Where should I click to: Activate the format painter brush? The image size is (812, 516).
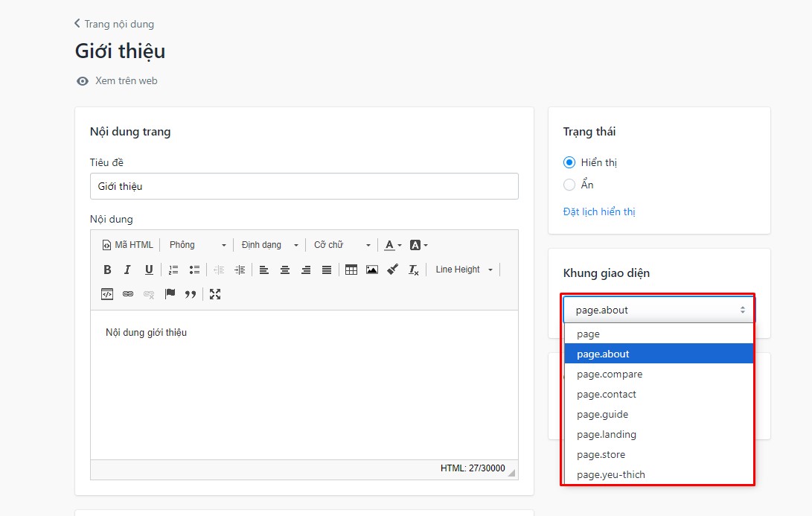pyautogui.click(x=392, y=270)
